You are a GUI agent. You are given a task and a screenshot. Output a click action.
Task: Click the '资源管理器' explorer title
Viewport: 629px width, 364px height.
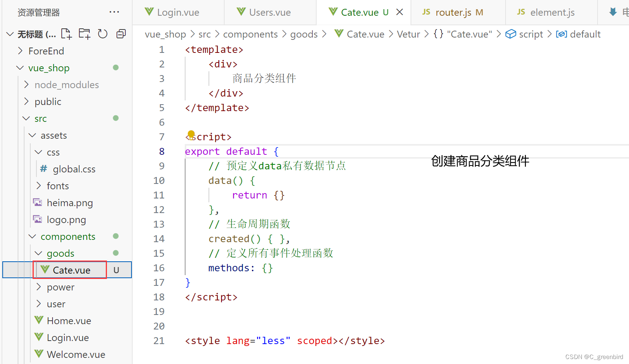[39, 12]
